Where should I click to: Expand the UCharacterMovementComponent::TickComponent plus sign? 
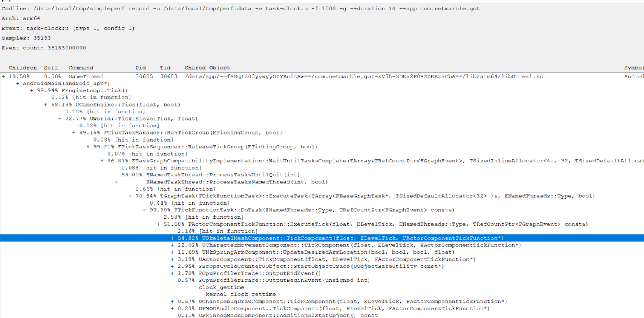[172, 245]
